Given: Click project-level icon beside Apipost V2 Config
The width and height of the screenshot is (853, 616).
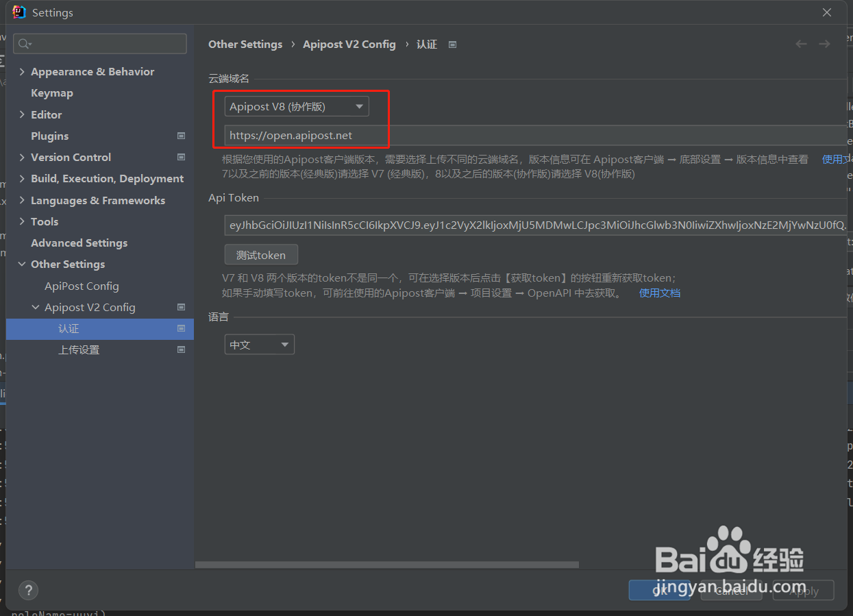Looking at the screenshot, I should [x=181, y=307].
